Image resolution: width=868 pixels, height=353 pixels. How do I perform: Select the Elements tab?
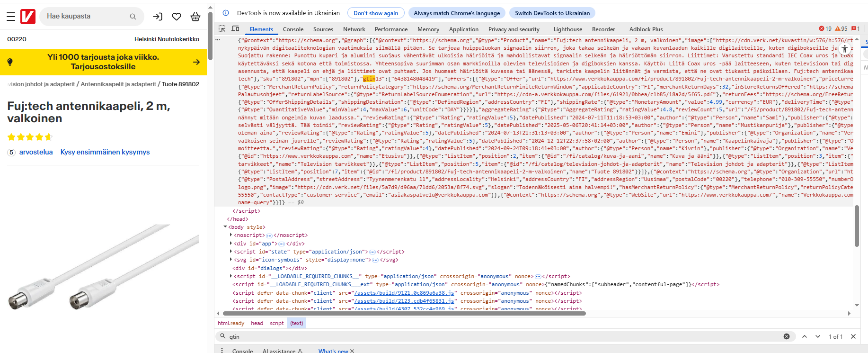[x=261, y=29]
